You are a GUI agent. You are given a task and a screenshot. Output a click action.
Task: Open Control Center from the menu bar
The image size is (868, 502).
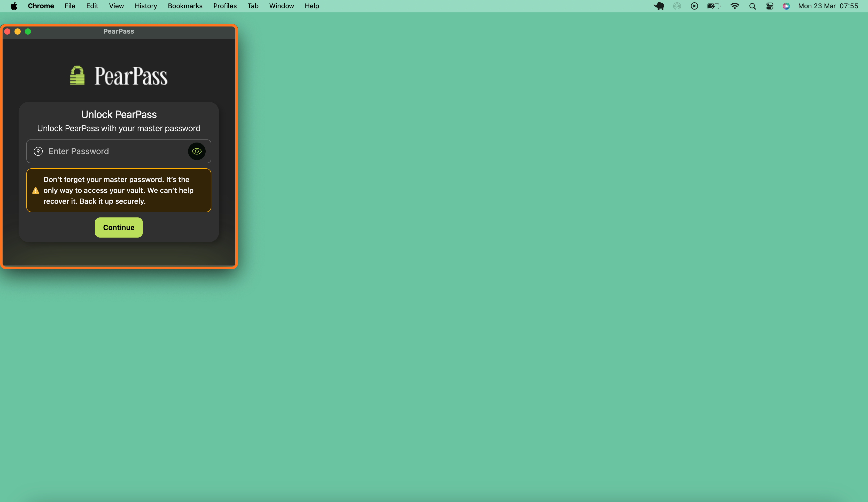click(770, 6)
